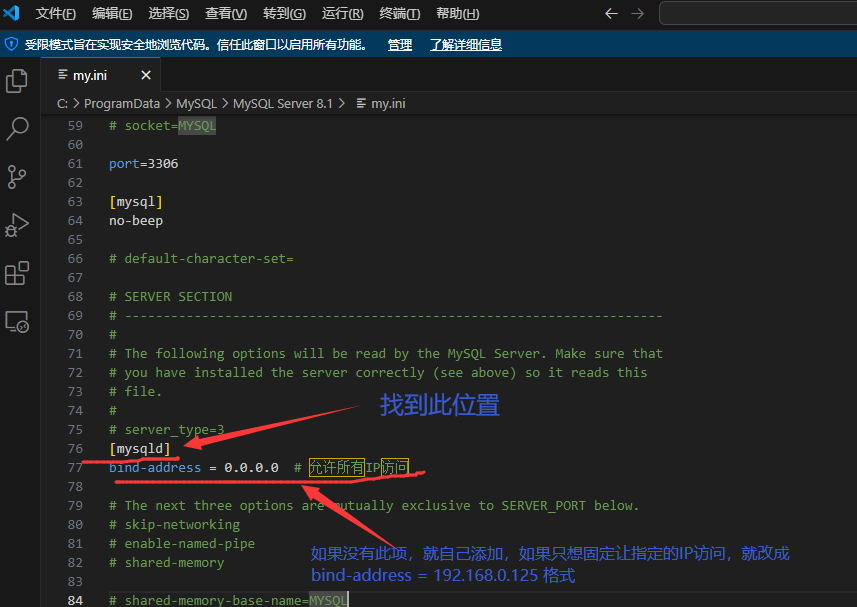Image resolution: width=857 pixels, height=607 pixels.
Task: Click the # socket=MYSQL comment line
Action: tap(162, 126)
